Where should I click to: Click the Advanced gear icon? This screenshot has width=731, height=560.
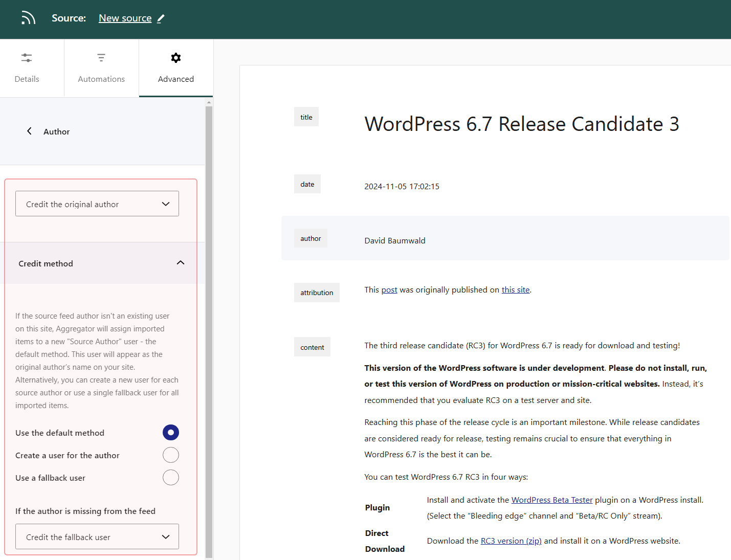point(176,58)
